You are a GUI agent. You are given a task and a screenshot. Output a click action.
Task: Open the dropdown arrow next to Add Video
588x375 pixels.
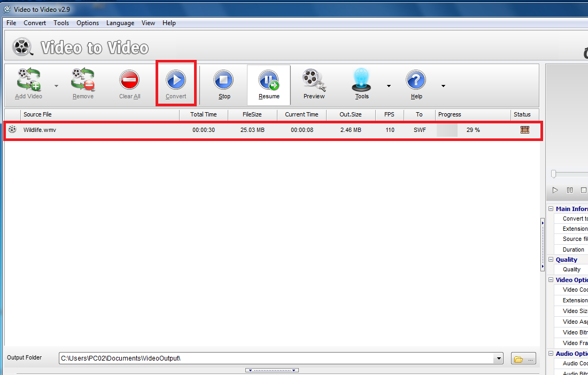(x=56, y=86)
